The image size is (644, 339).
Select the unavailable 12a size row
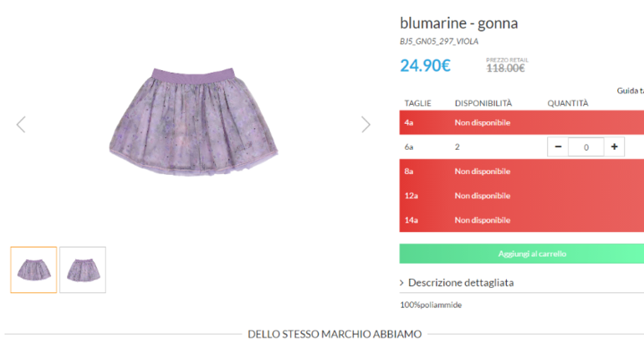(x=522, y=196)
